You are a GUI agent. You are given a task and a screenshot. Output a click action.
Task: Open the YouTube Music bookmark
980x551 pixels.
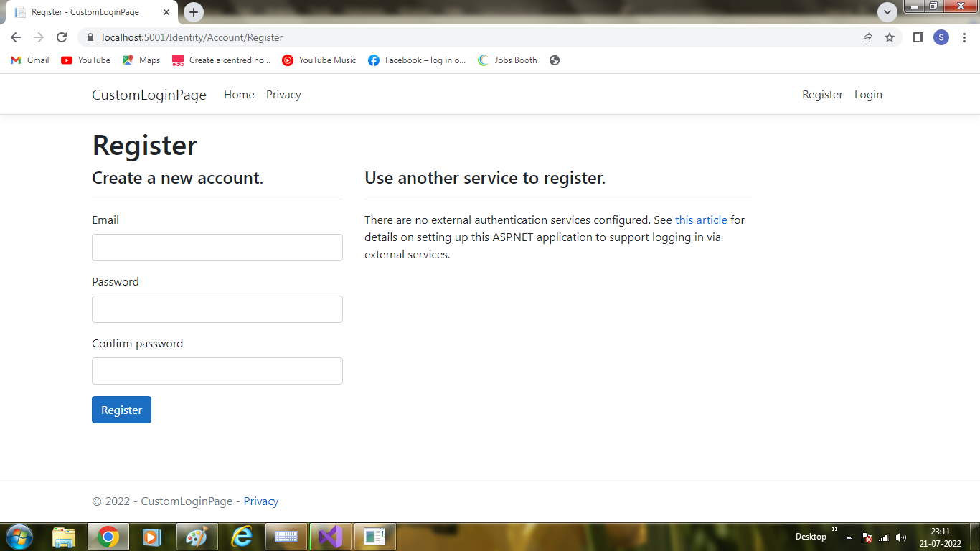(319, 60)
